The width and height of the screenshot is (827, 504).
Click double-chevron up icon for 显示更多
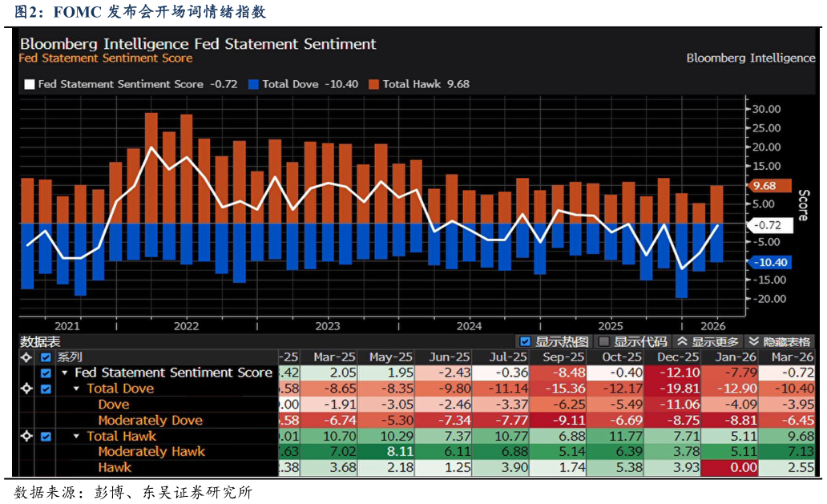pos(682,342)
